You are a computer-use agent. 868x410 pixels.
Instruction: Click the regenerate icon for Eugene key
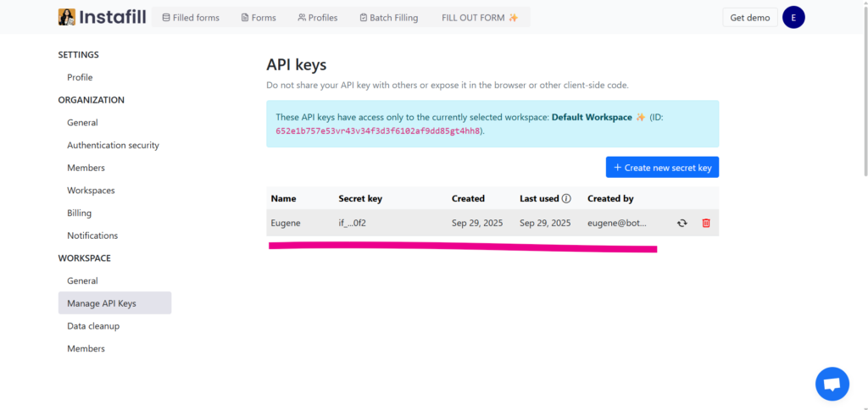(x=682, y=223)
